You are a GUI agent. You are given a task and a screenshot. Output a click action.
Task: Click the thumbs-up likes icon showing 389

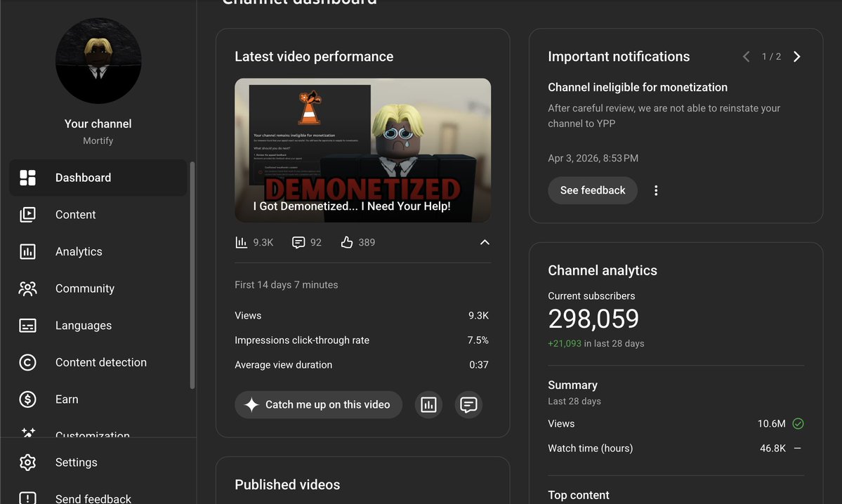tap(347, 243)
